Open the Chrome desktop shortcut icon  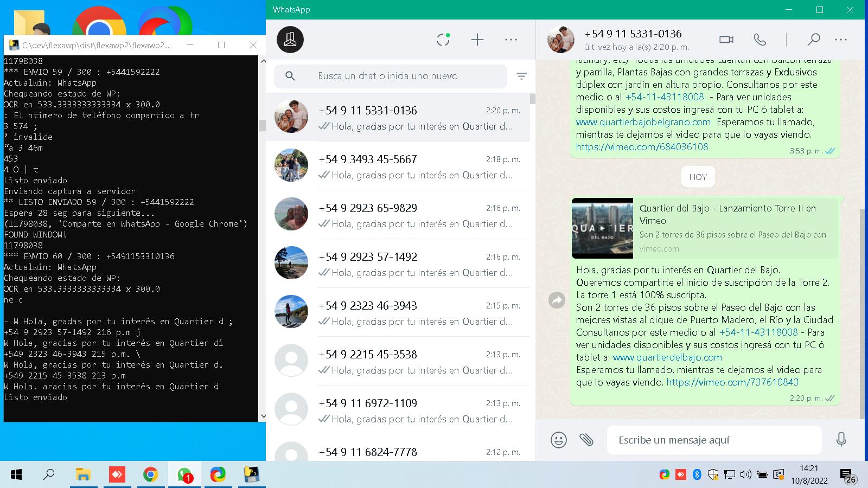click(99, 22)
